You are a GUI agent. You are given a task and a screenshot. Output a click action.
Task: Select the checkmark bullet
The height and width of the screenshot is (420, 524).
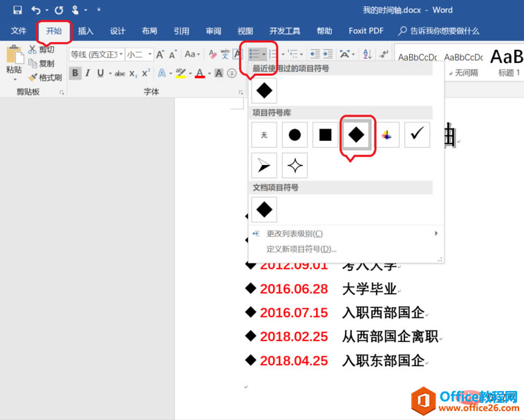tap(417, 135)
